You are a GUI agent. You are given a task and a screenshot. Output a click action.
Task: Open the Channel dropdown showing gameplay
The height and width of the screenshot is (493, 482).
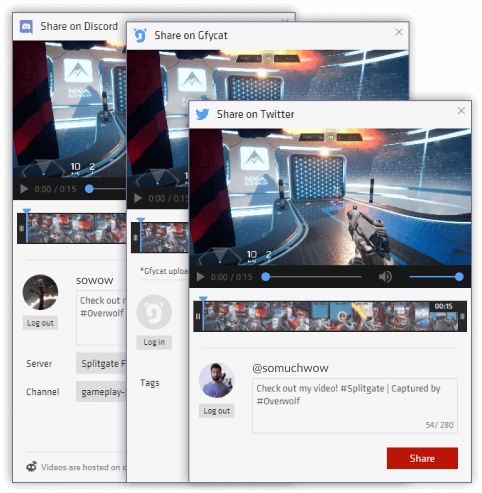click(101, 392)
